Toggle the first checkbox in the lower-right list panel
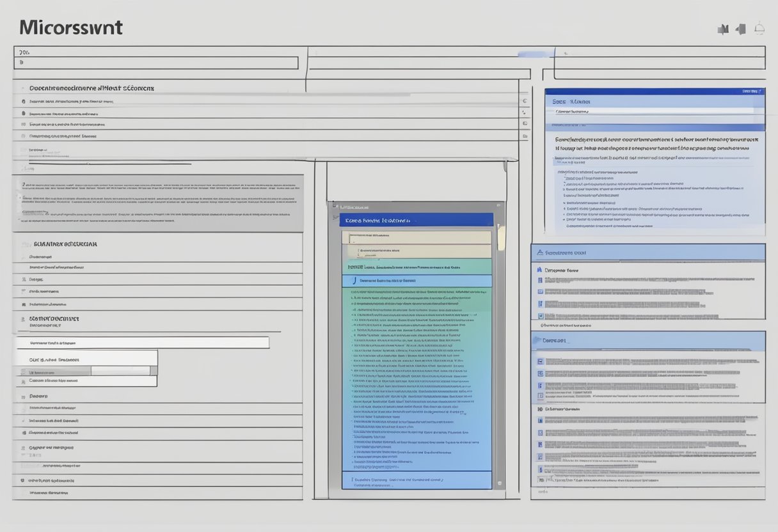The image size is (778, 532). (x=540, y=361)
